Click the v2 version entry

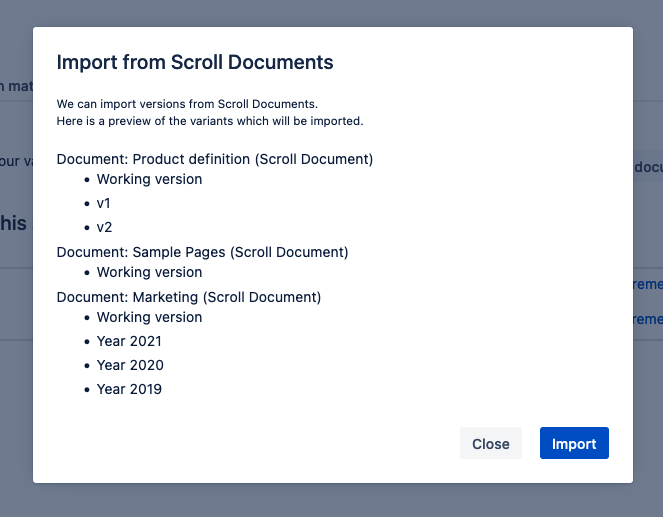click(x=104, y=227)
